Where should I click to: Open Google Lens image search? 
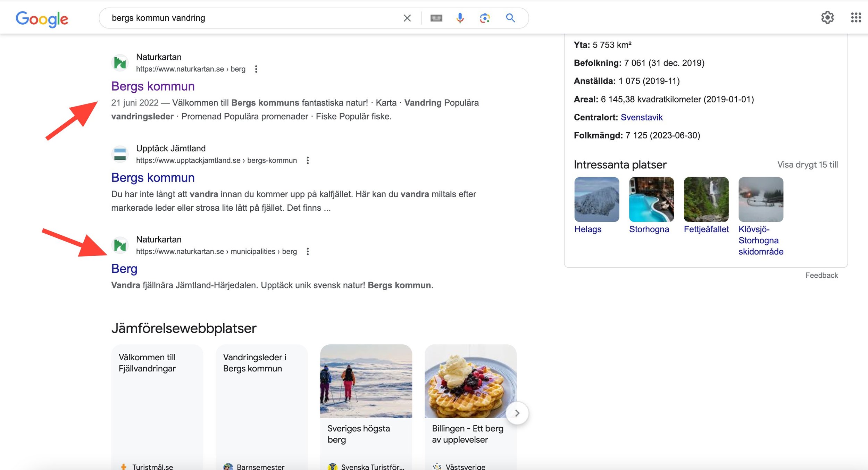485,18
